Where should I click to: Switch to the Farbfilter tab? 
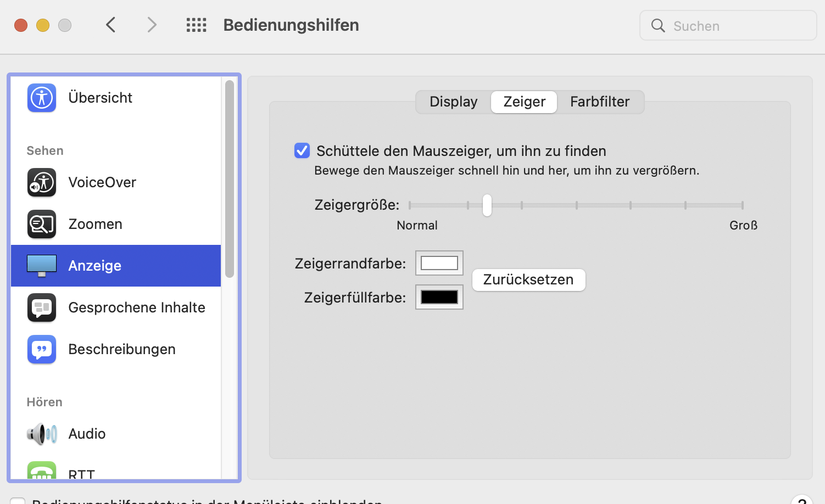point(599,102)
